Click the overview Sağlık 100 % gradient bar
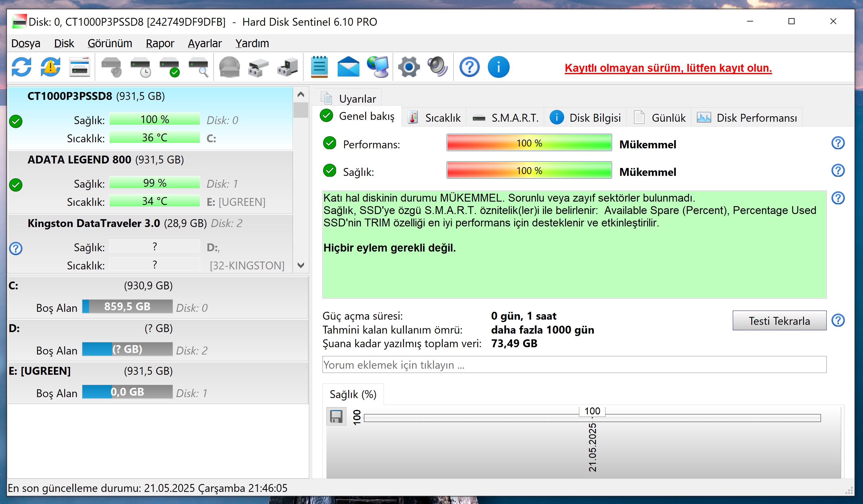The width and height of the screenshot is (863, 504). pos(529,170)
